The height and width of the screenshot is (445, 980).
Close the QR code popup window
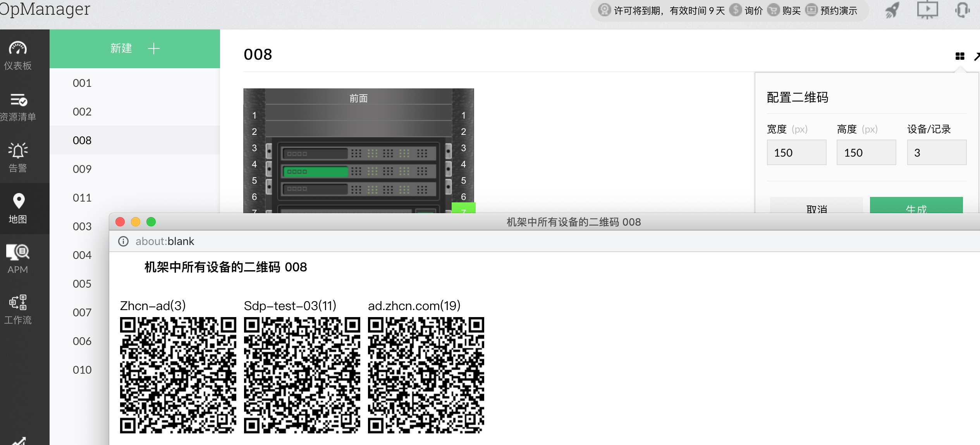pos(120,222)
